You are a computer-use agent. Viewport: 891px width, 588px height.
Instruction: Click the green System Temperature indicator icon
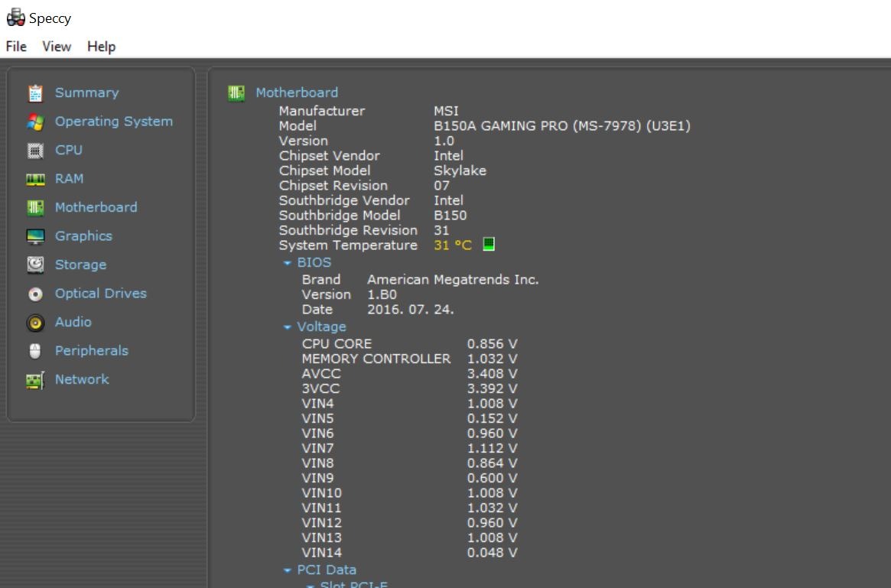pyautogui.click(x=489, y=244)
